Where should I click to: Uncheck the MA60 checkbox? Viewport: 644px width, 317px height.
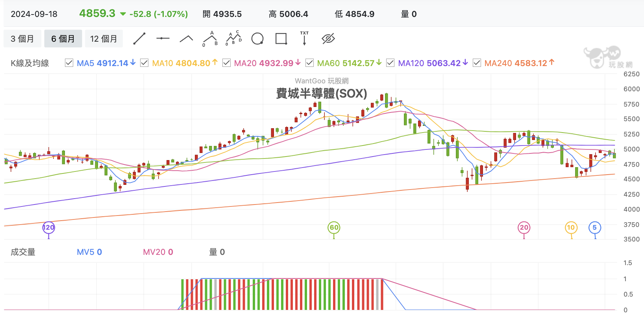309,63
